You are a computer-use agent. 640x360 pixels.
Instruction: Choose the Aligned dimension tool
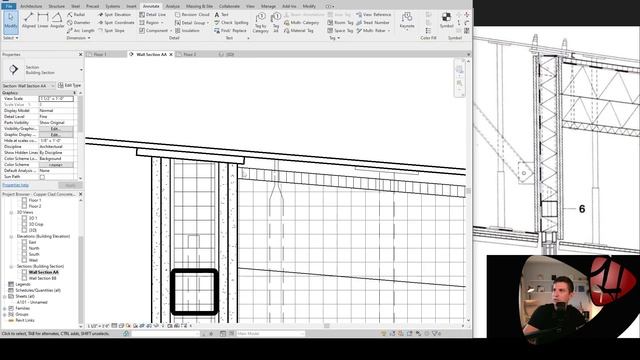pos(29,20)
